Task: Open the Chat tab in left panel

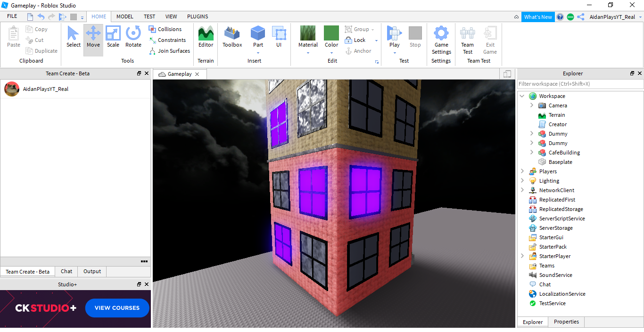Action: [67, 271]
